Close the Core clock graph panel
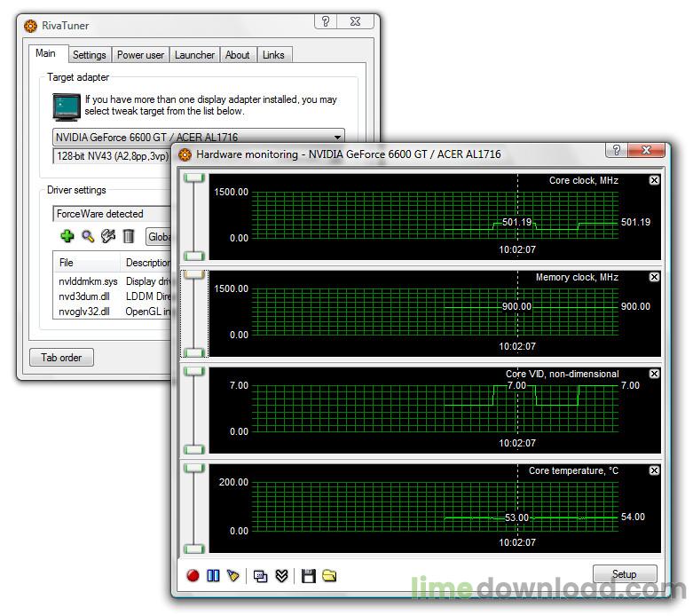This screenshot has height=616, width=693. [x=654, y=180]
